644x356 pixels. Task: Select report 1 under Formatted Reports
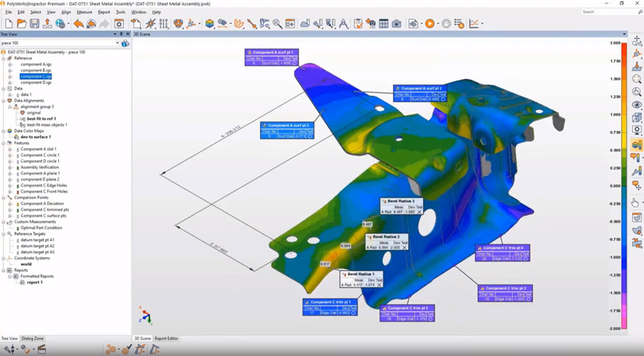pos(35,283)
